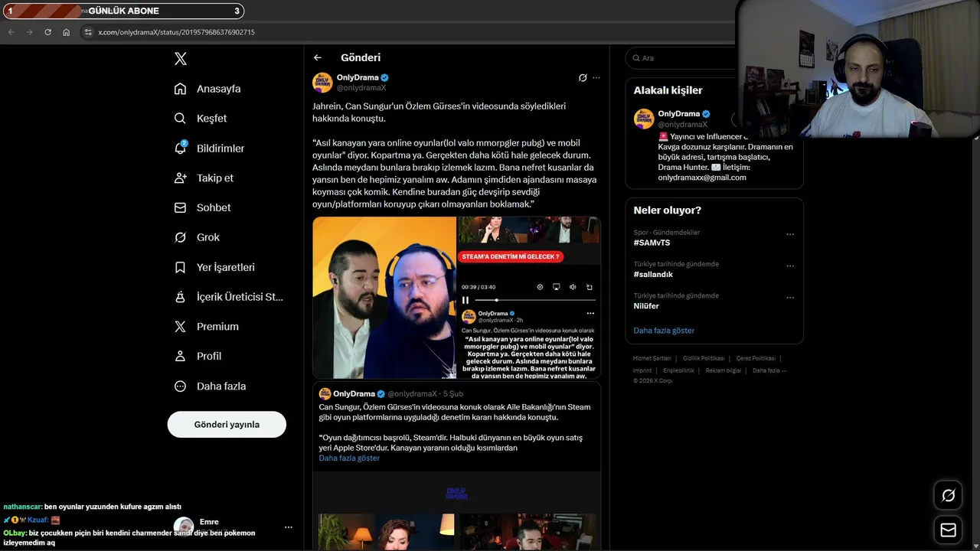This screenshot has width=980, height=551.
Task: Open the Imprint footer link
Action: (x=642, y=370)
